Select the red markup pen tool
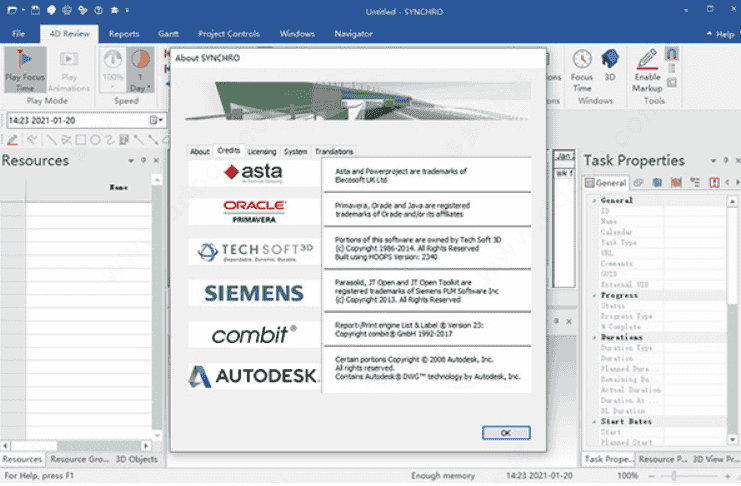This screenshot has height=486, width=741. (11, 140)
